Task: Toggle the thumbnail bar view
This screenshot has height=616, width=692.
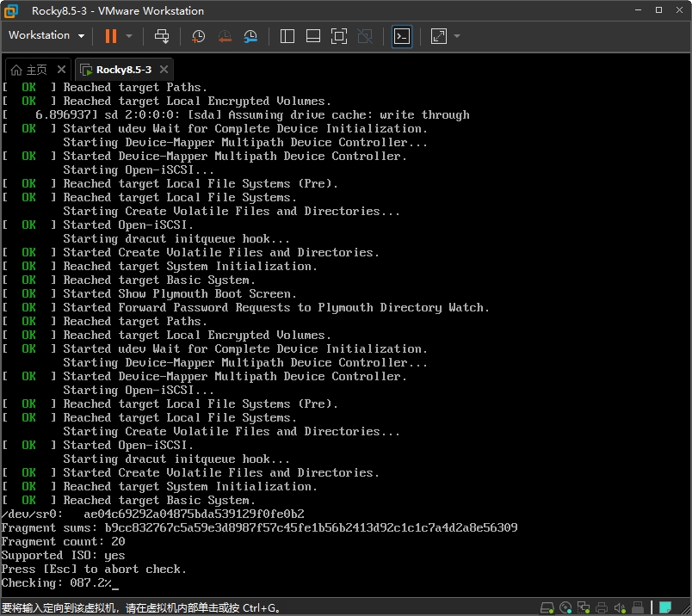Action: pyautogui.click(x=313, y=36)
